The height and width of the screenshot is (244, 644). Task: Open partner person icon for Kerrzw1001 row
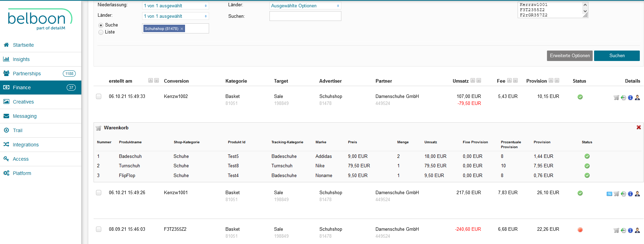[x=637, y=194]
